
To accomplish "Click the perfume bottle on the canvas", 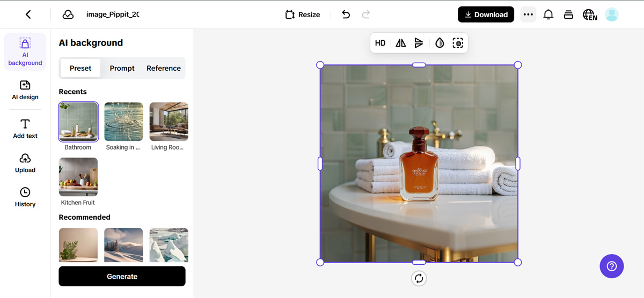I will point(419,165).
